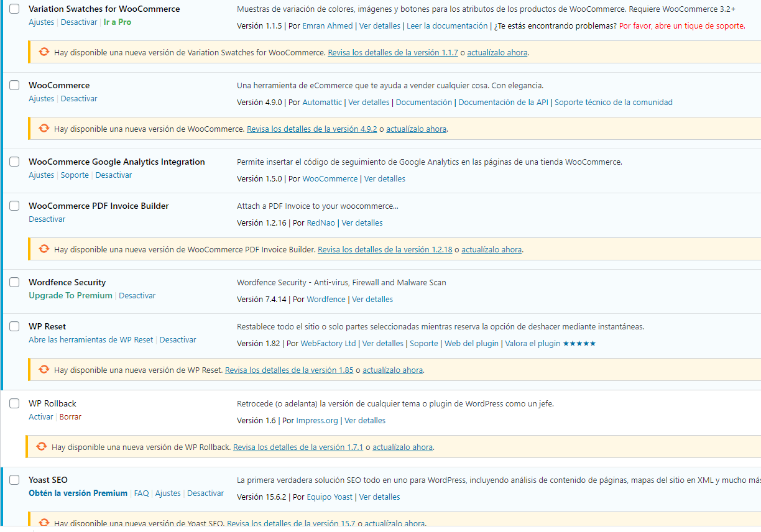Viewport: 761px width, 532px height.
Task: View details of Variation Swatches plugin
Action: (x=380, y=26)
